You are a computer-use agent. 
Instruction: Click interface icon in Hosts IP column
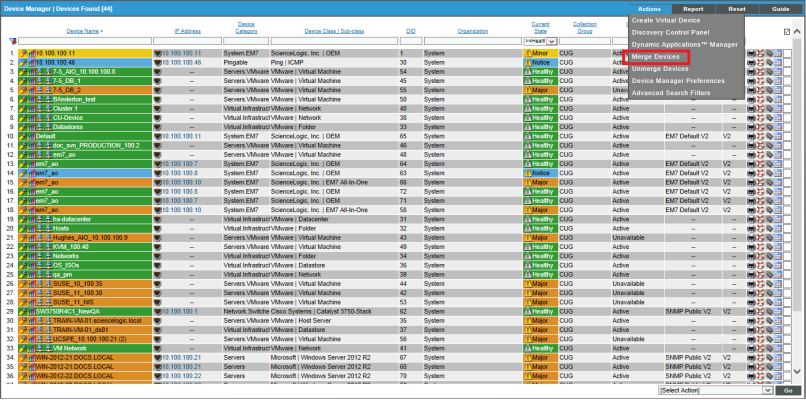click(x=158, y=229)
